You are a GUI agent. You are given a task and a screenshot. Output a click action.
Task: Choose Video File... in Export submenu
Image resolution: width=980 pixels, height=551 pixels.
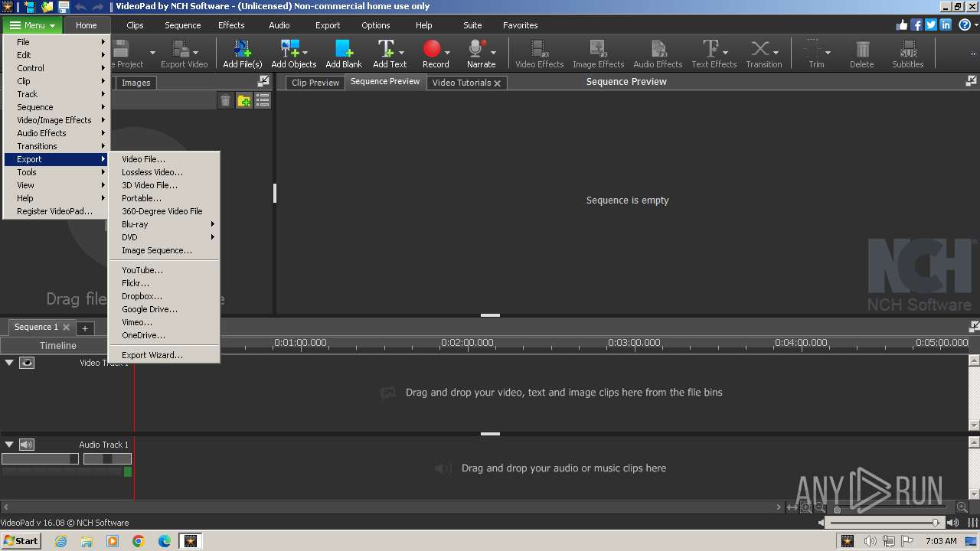164,159
